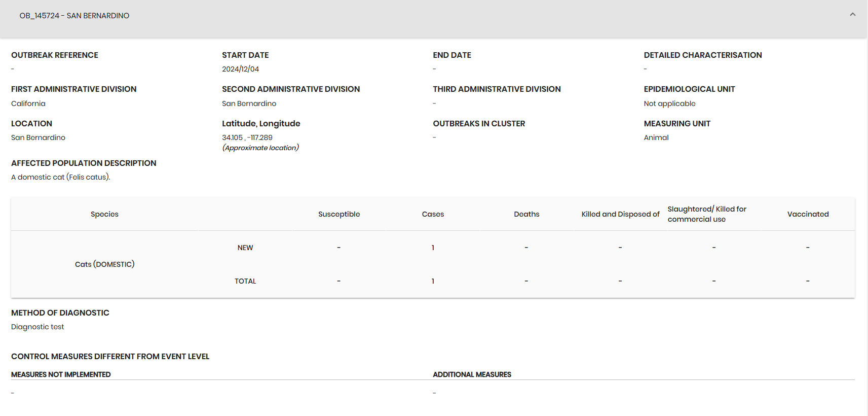Click the latitude, longitude coordinates value
868x416 pixels.
[x=247, y=137]
